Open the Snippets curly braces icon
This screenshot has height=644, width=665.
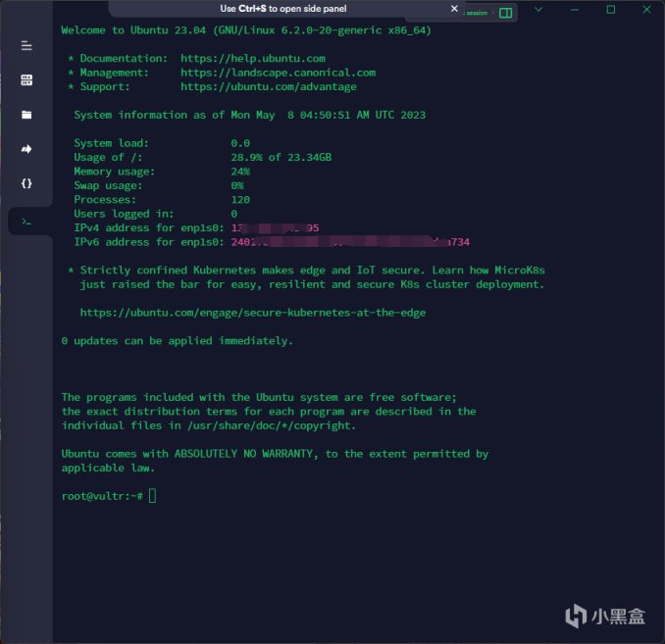26,183
